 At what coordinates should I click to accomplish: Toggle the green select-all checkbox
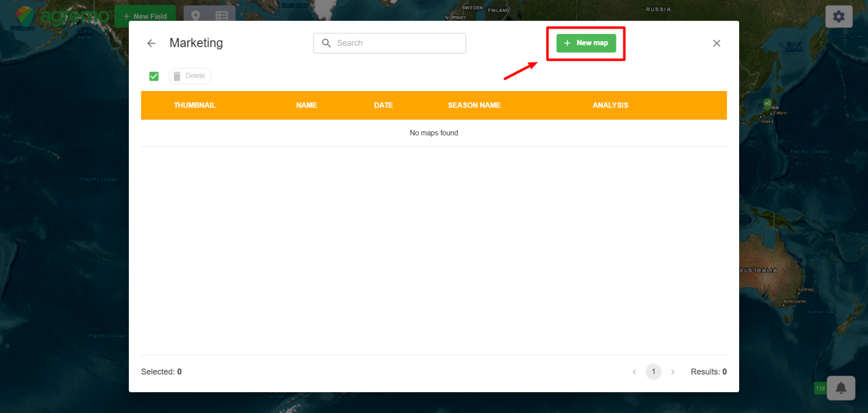154,75
